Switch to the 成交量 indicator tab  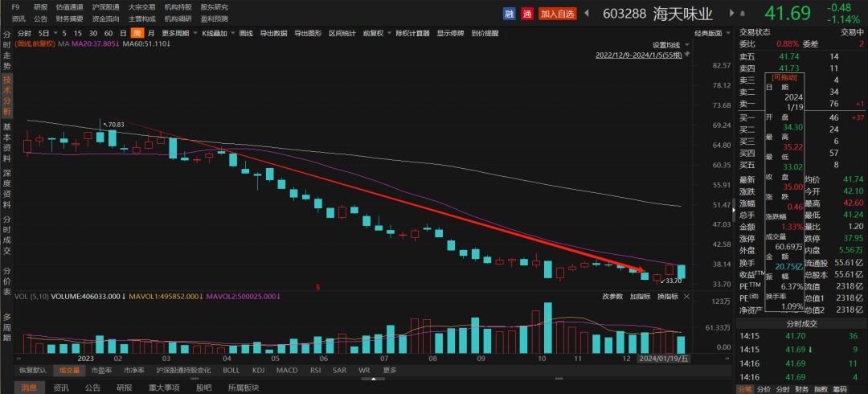click(70, 370)
